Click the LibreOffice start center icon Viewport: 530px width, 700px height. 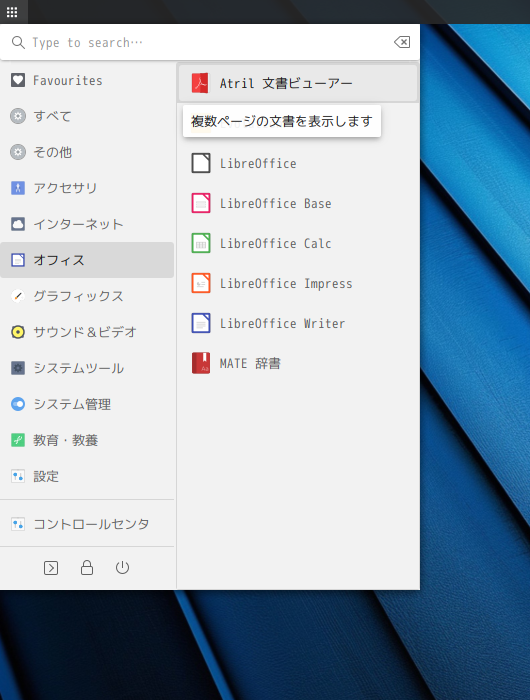point(201,163)
